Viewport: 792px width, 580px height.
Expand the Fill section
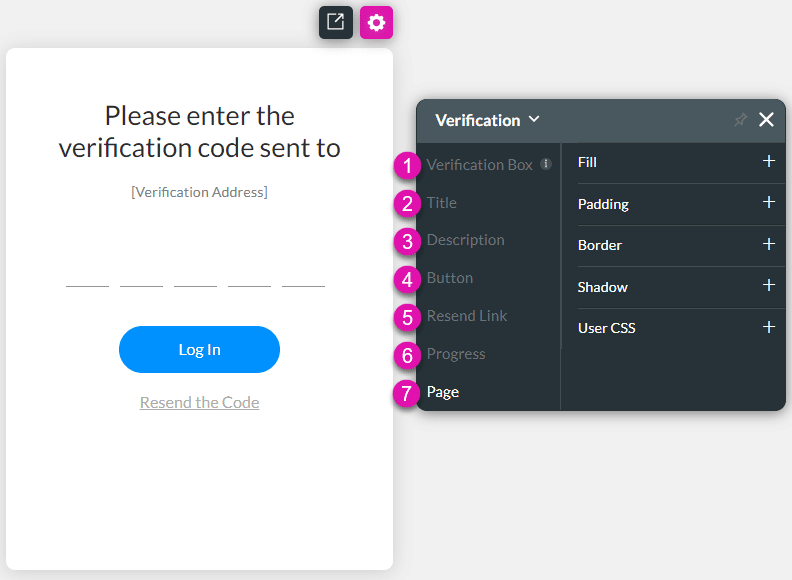(768, 161)
